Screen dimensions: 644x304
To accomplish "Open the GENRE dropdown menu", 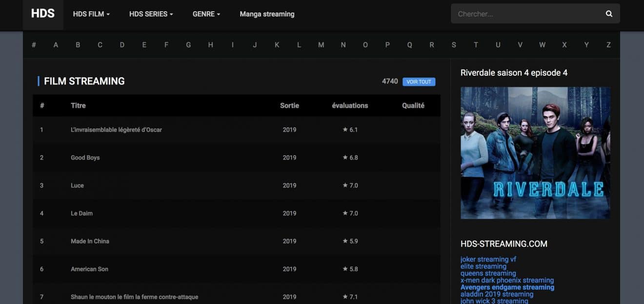I will click(206, 14).
